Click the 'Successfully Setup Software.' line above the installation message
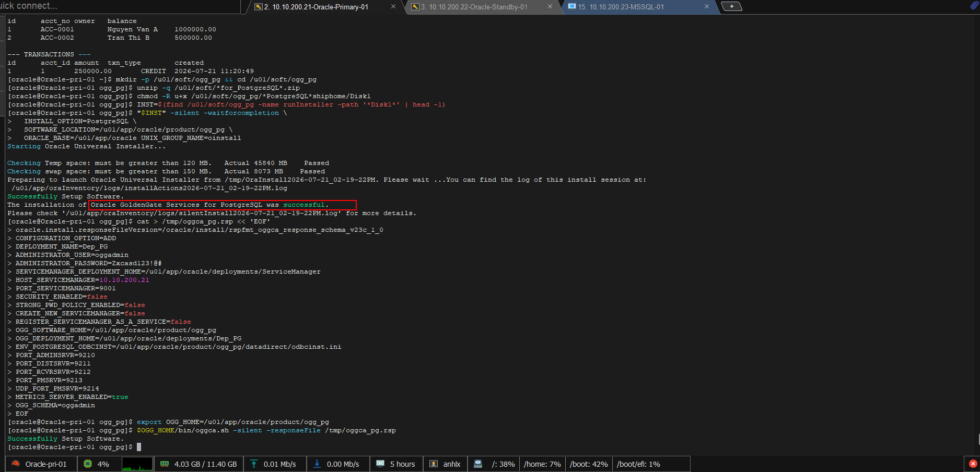This screenshot has height=472, width=980. [66, 196]
